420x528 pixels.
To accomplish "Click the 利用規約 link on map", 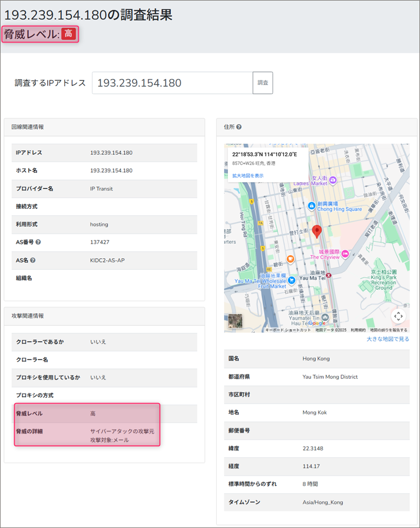I will (x=358, y=330).
